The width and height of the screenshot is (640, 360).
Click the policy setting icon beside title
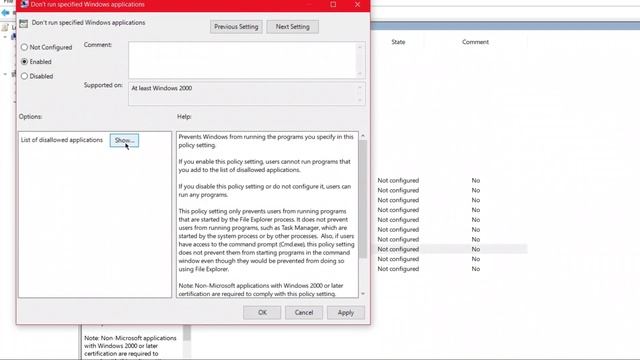pyautogui.click(x=24, y=23)
